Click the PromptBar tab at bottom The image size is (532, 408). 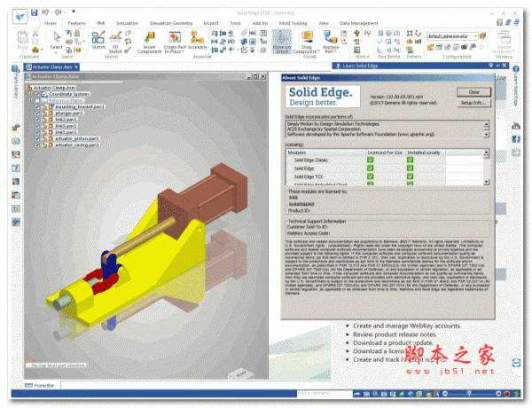click(42, 385)
